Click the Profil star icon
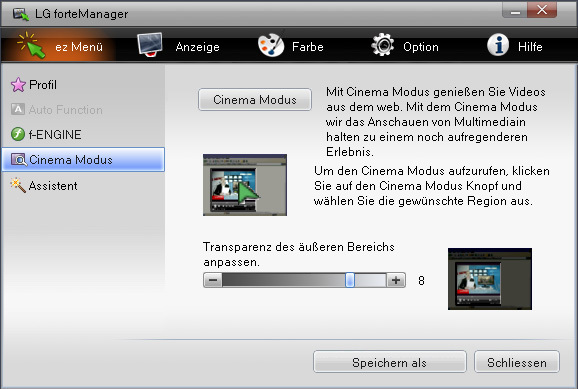This screenshot has width=578, height=389. coord(18,85)
